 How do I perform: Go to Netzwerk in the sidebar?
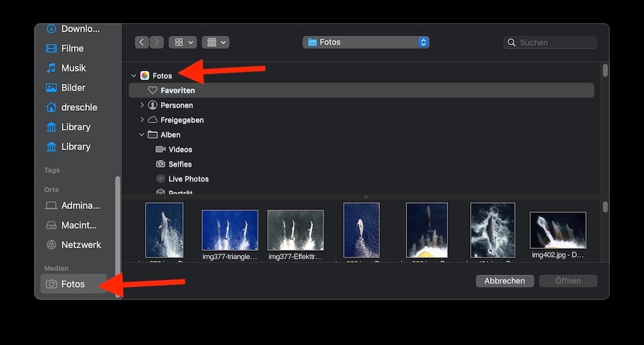(80, 245)
